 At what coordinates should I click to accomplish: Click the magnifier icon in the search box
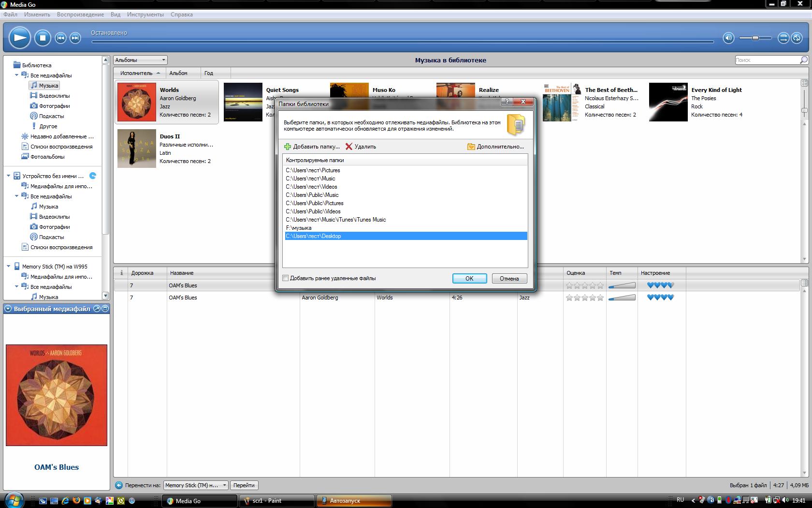(803, 60)
